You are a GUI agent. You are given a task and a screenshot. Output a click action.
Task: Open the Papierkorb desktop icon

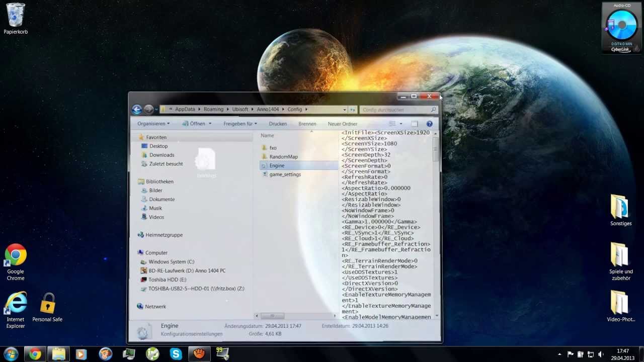coord(16,19)
